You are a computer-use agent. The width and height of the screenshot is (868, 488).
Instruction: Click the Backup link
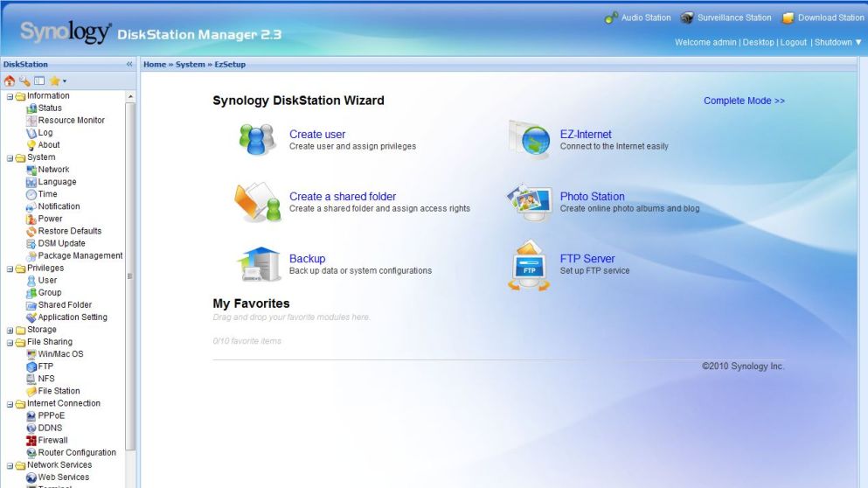coord(307,259)
